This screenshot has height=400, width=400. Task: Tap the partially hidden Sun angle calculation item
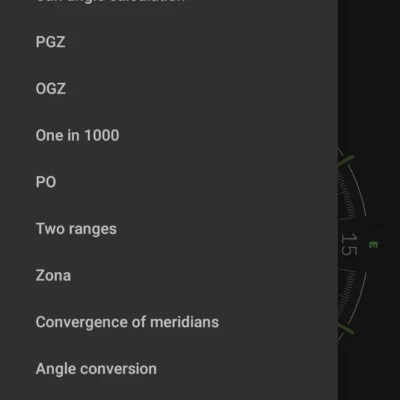click(110, 2)
